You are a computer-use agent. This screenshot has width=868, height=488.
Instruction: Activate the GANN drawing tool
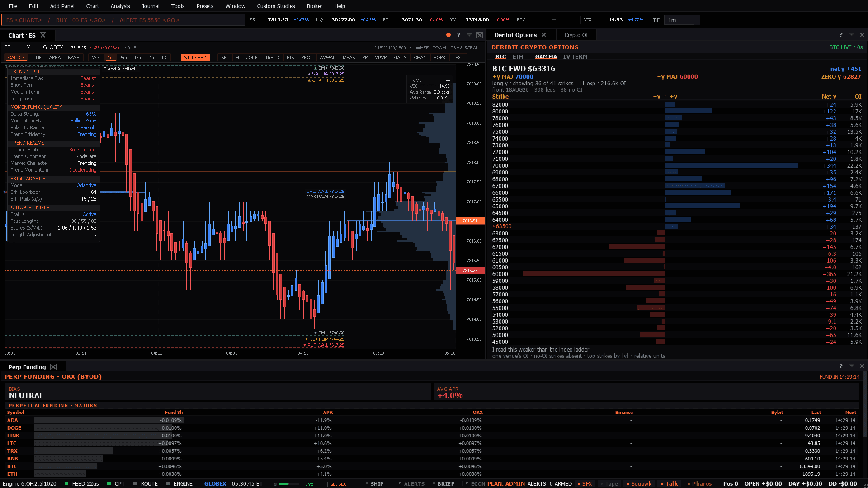click(x=400, y=57)
